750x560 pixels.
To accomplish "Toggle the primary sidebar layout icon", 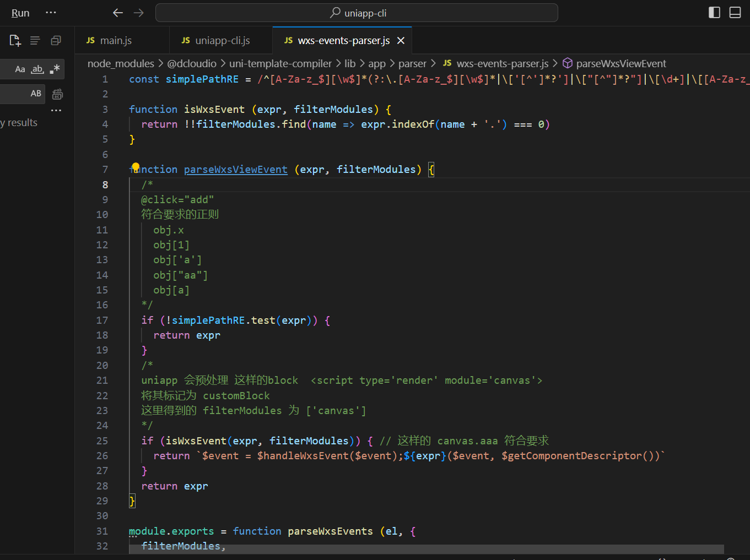I will point(714,13).
